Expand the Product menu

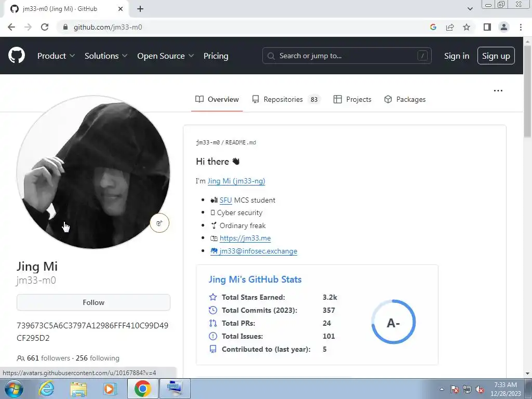[x=56, y=56]
